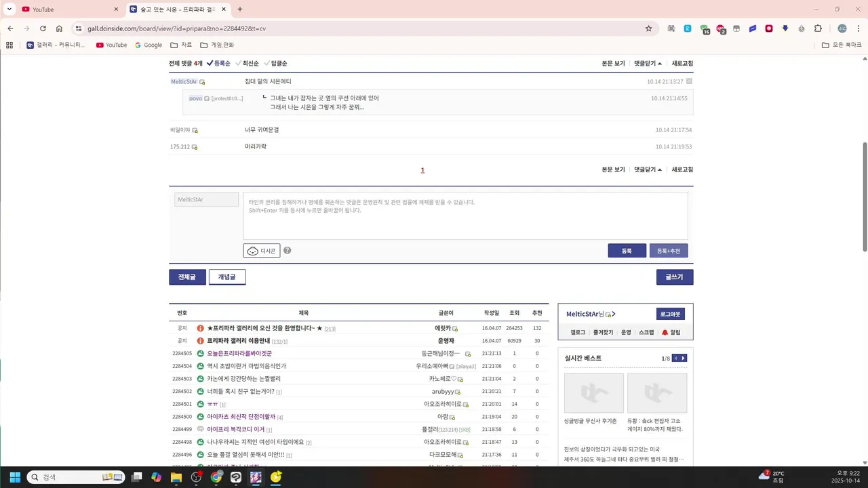Viewport: 868px width, 488px height.
Task: Sort comments by 등록순
Action: tap(218, 63)
